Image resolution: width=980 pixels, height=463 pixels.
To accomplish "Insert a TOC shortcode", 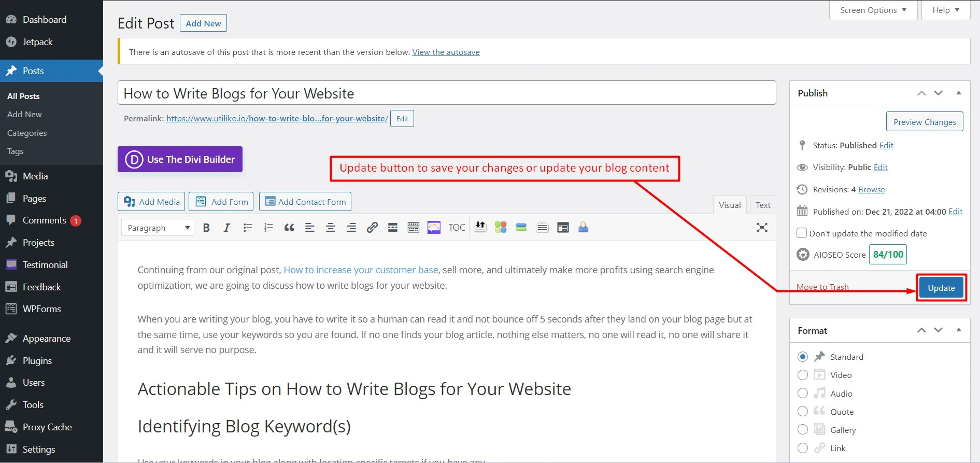I will coord(457,228).
